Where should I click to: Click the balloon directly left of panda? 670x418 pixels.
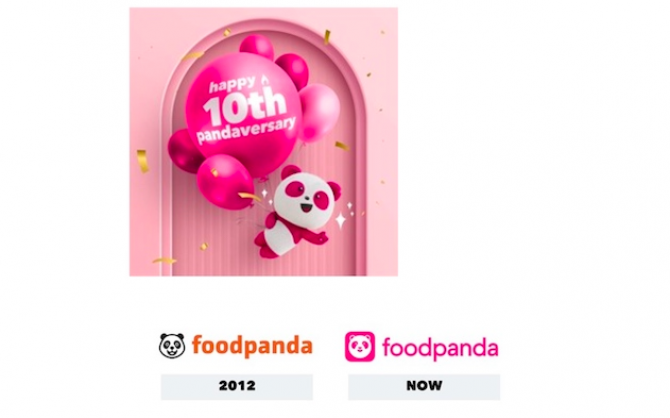pos(225,182)
